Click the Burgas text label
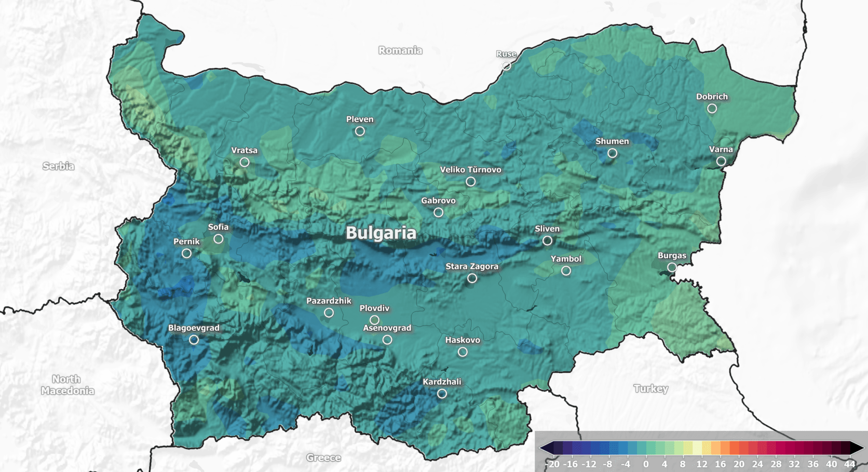Viewport: 868px width, 472px height. pyautogui.click(x=672, y=255)
